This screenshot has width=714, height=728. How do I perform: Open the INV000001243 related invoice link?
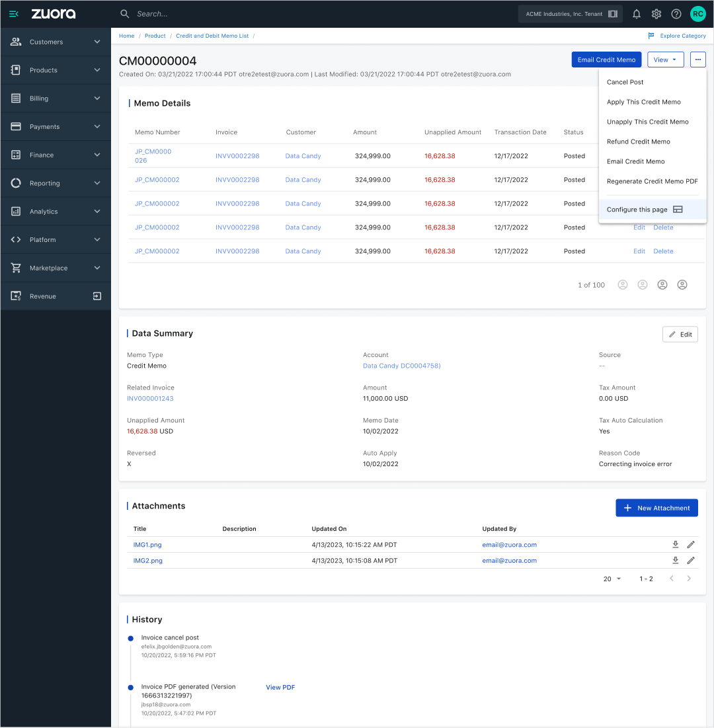150,398
